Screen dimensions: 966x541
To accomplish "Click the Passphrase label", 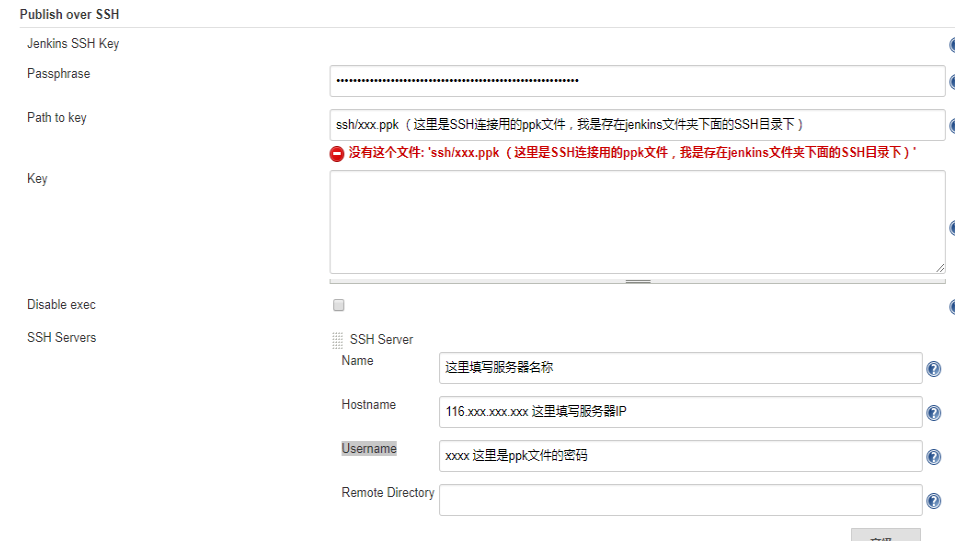I will click(59, 74).
